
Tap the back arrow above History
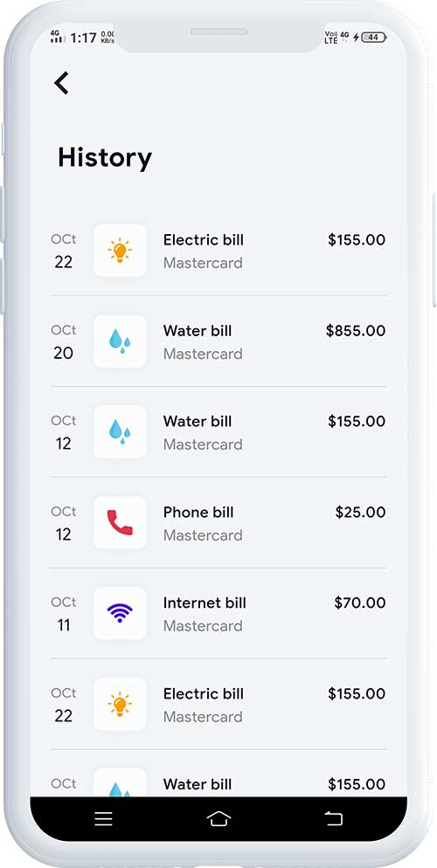[x=61, y=83]
